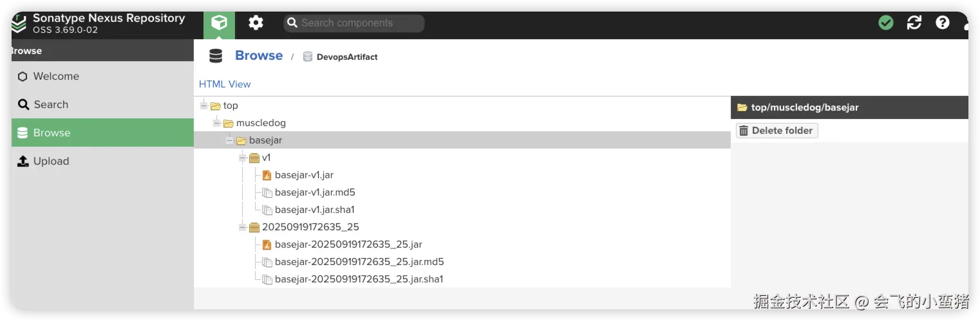Collapse the muscledog folder expander
The width and height of the screenshot is (980, 321).
point(217,123)
